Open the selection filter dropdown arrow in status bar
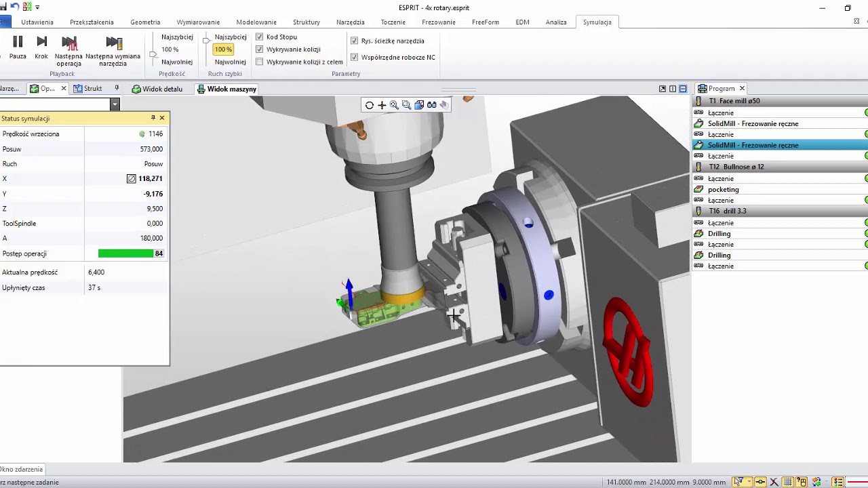868x488 pixels. point(749,482)
